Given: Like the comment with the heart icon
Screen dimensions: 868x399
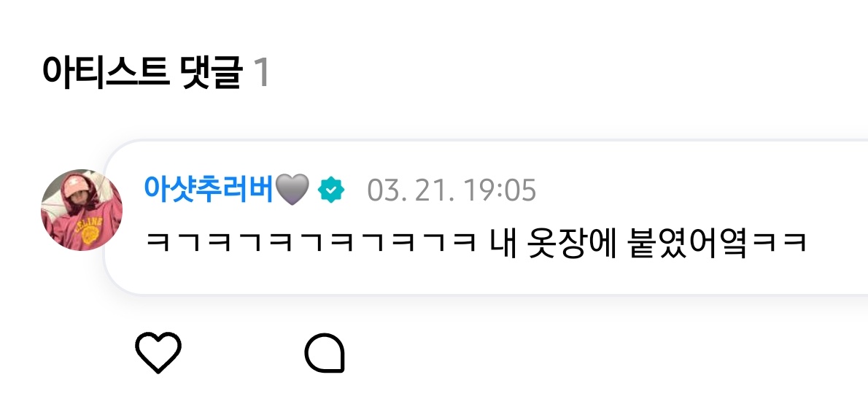Looking at the screenshot, I should tap(158, 353).
